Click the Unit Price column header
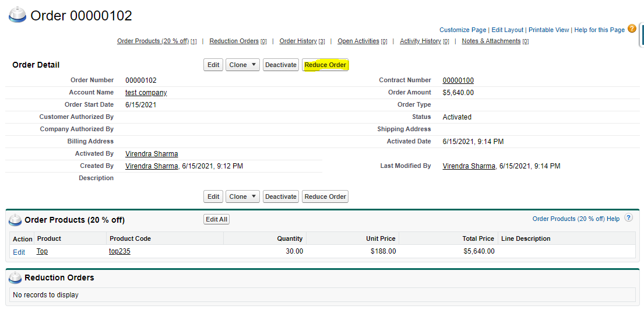This screenshot has width=644, height=309. coord(381,238)
